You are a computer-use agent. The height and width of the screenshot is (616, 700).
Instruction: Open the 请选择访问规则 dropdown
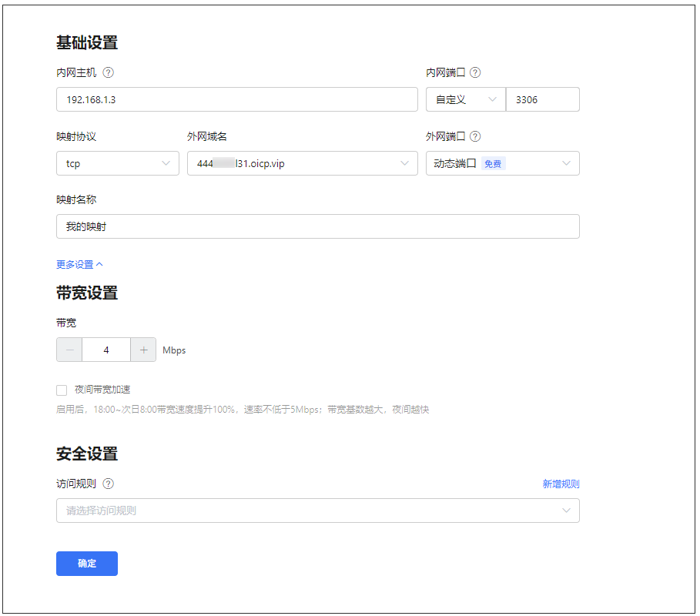click(317, 511)
